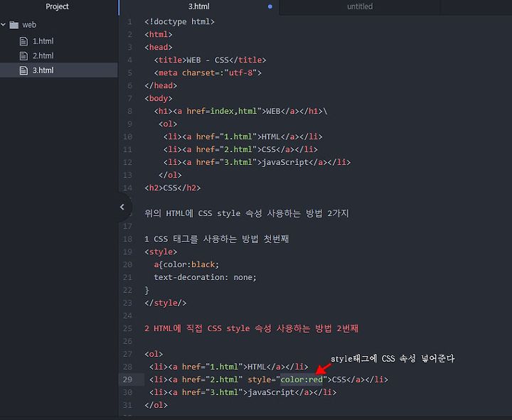The width and height of the screenshot is (512, 420).
Task: Click the web folder icon
Action: coord(14,25)
